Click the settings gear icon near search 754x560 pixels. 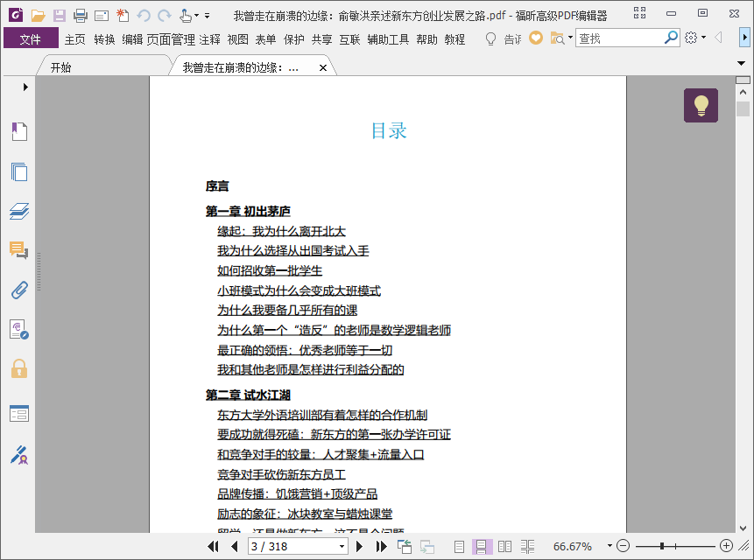[x=691, y=38]
